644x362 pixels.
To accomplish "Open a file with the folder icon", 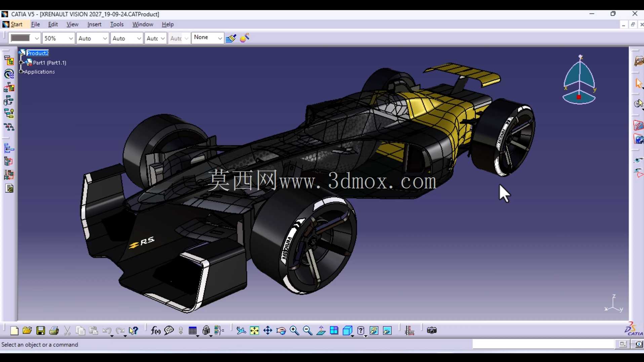I will 27,331.
